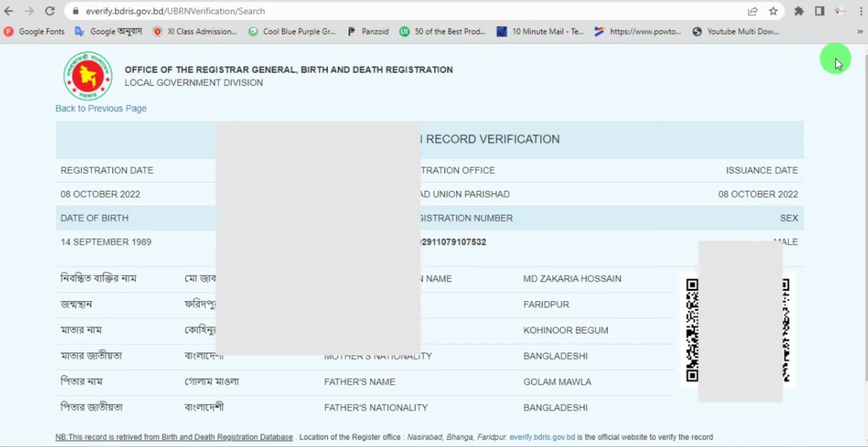Click the share page icon
Viewport: 868px width, 447px height.
752,11
